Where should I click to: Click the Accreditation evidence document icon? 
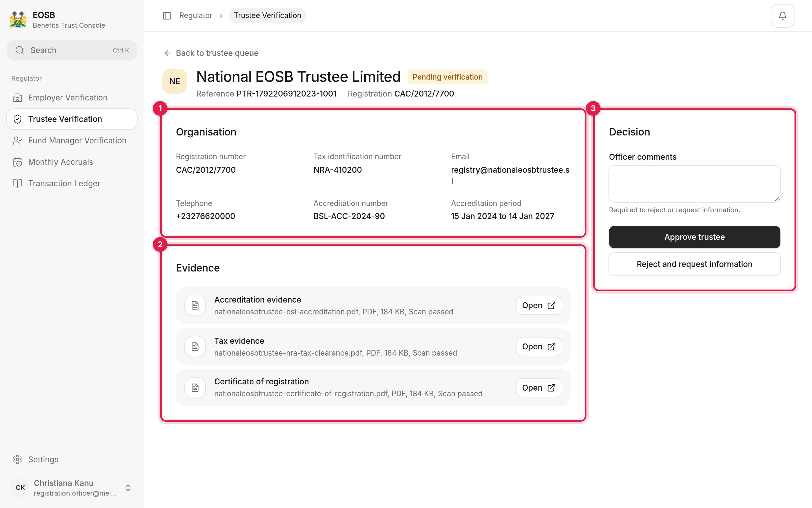tap(195, 305)
